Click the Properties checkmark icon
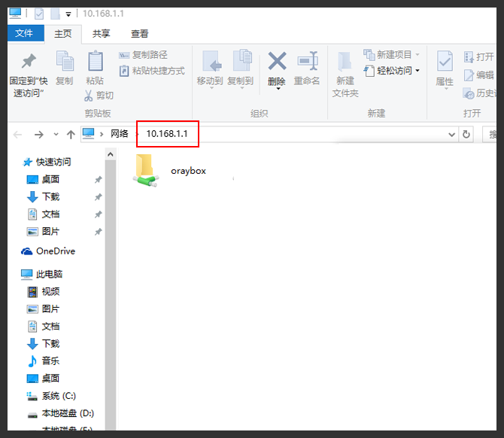504x438 pixels. pos(445,61)
